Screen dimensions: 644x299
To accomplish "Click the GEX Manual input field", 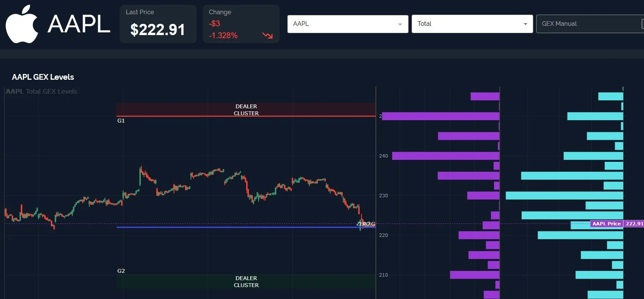I will pos(590,24).
